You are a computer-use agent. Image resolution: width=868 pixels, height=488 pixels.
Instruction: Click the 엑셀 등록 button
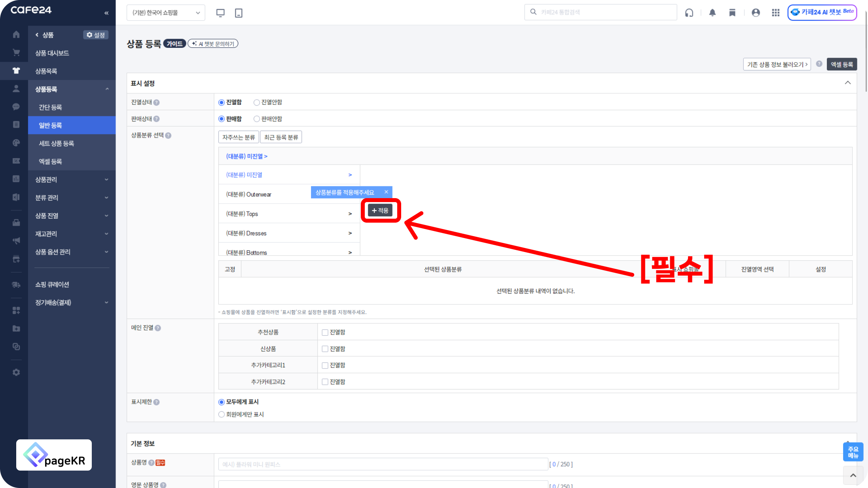point(841,64)
